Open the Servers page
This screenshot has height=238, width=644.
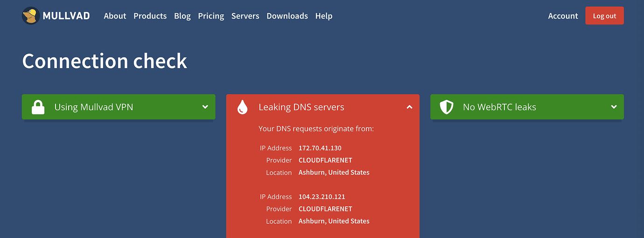point(245,16)
